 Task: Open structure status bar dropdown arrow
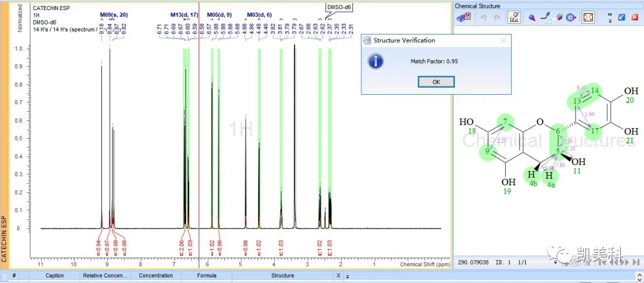[x=555, y=262]
